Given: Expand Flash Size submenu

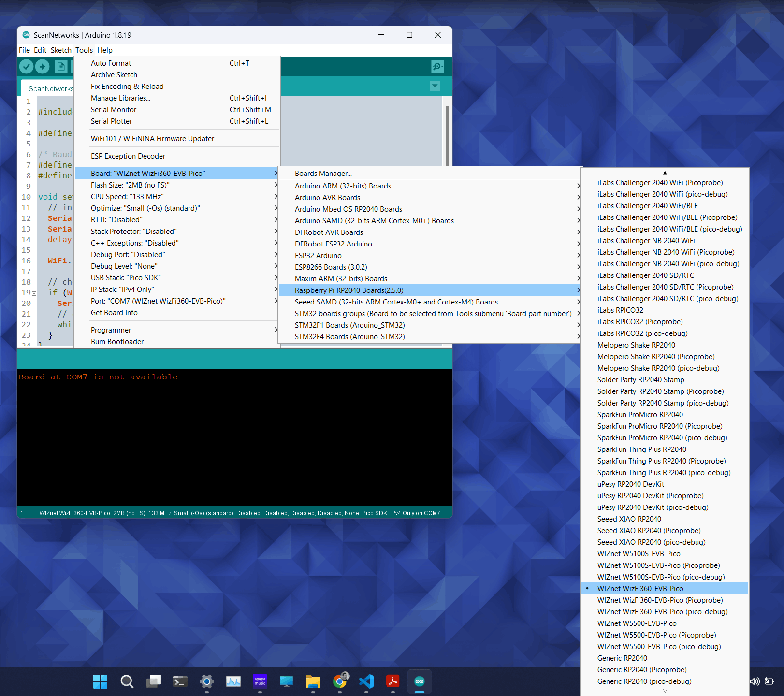Looking at the screenshot, I should point(177,185).
